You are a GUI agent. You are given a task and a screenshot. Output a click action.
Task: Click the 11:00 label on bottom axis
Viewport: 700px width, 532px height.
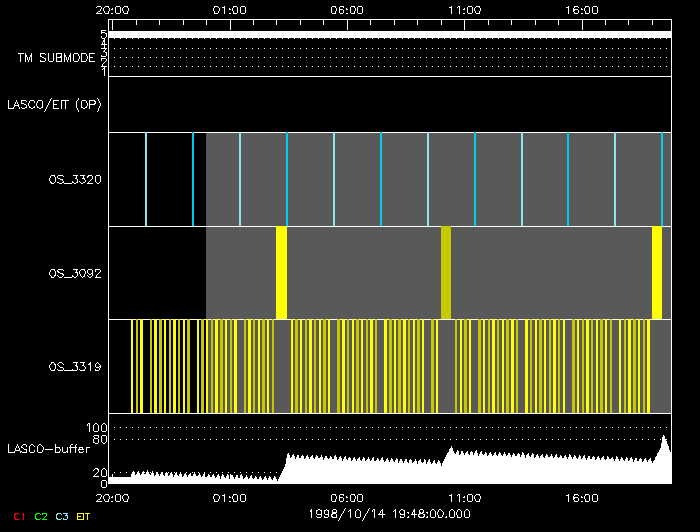[465, 498]
